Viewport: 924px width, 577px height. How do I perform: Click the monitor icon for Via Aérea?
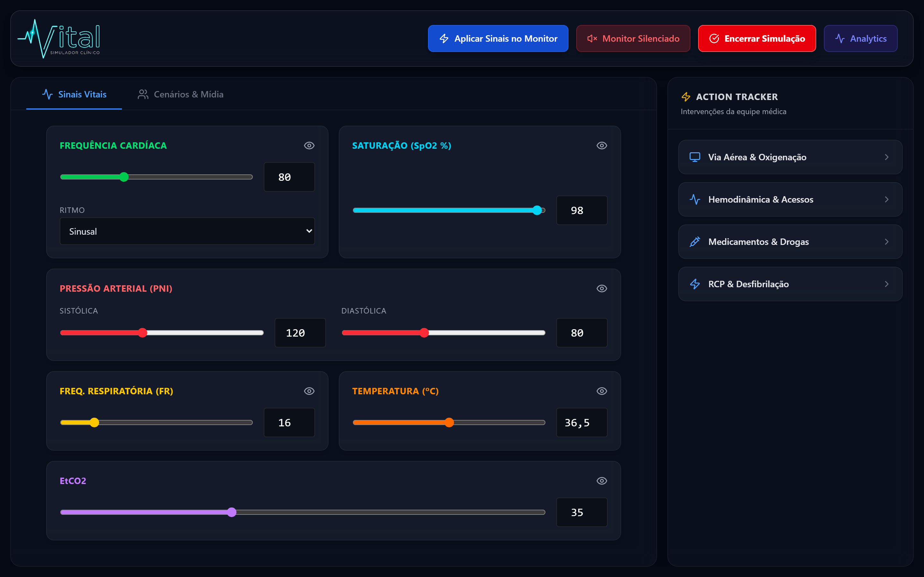point(695,157)
